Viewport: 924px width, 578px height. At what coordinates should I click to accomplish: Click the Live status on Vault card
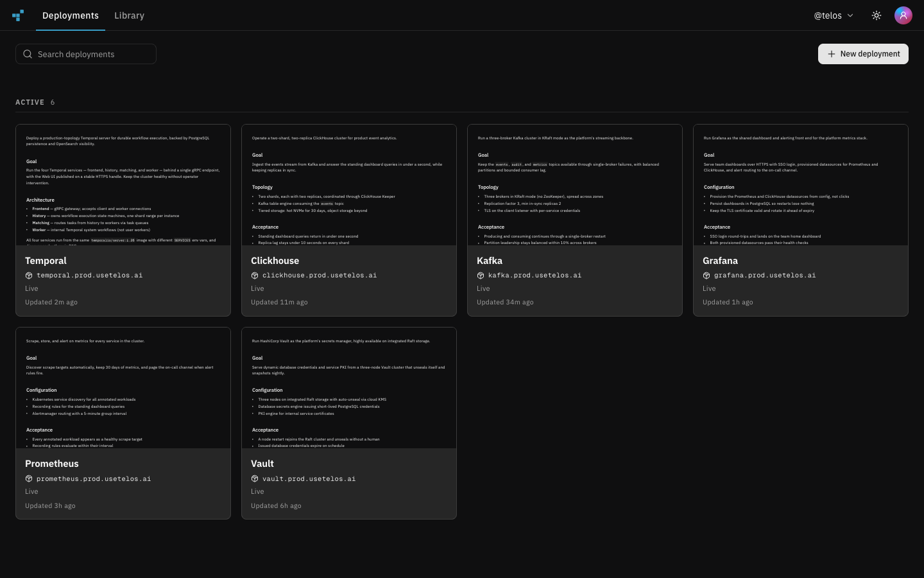pos(257,492)
